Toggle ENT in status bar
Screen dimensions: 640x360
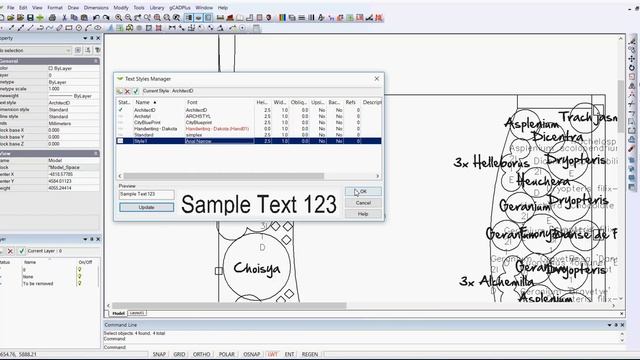pyautogui.click(x=289, y=354)
